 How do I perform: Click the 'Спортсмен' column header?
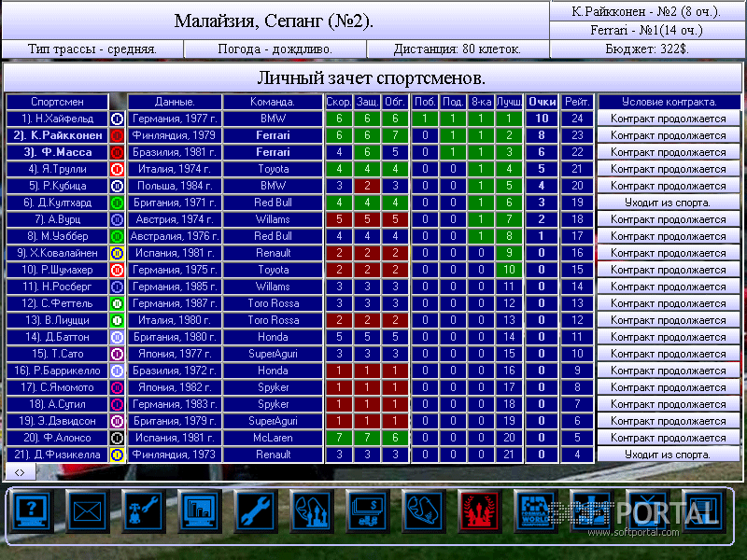pos(57,102)
